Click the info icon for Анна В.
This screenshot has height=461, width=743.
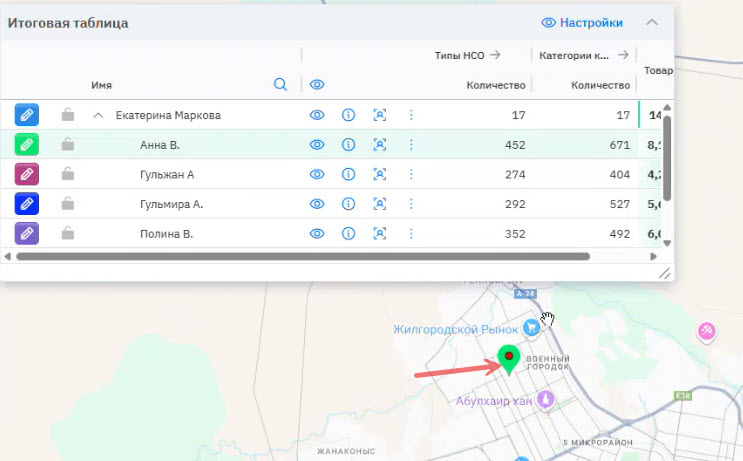pos(348,145)
